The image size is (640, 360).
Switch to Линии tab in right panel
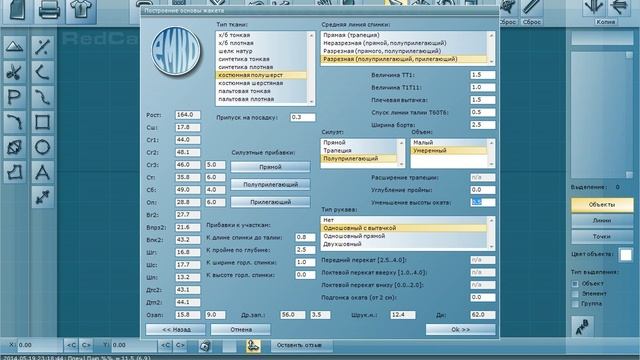pos(602,220)
